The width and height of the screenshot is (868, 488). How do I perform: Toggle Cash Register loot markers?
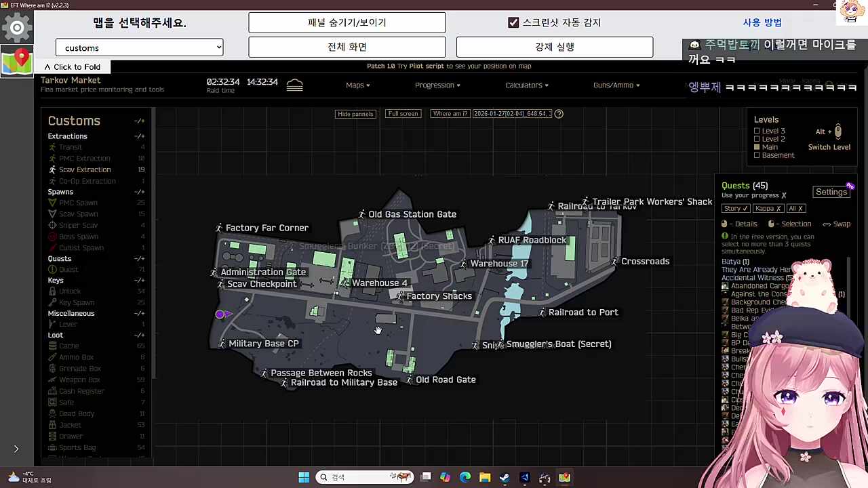(81, 391)
